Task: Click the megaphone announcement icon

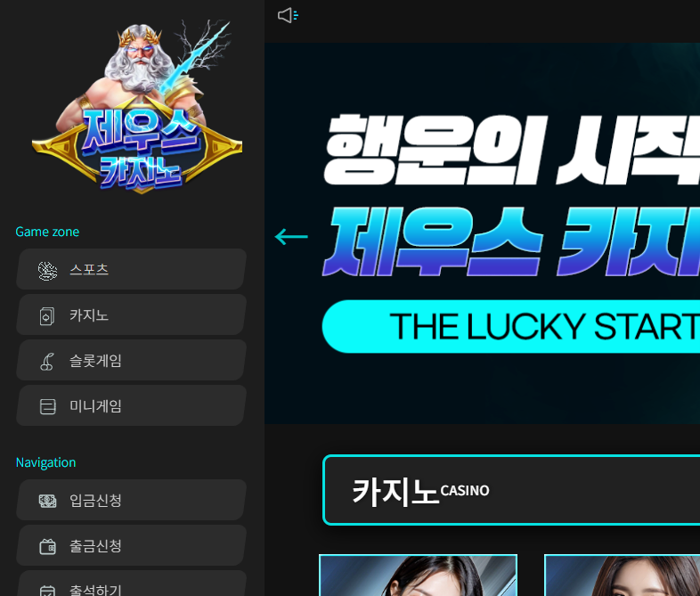Action: click(288, 16)
